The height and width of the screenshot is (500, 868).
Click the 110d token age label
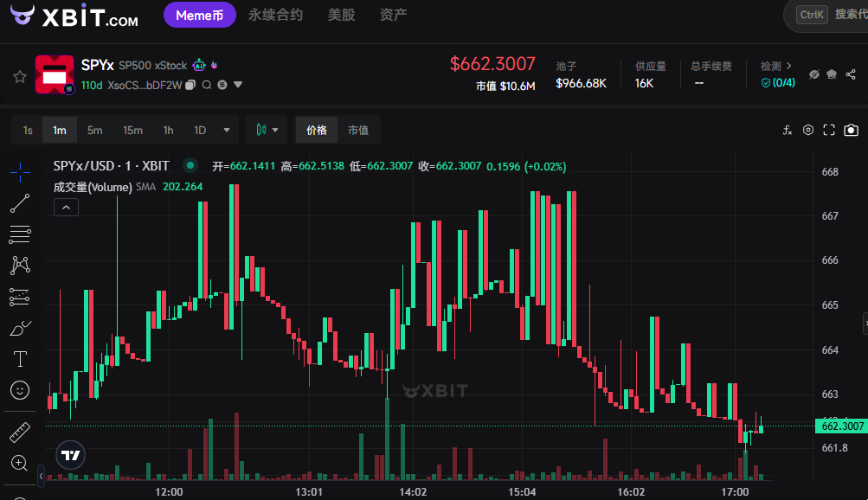pyautogui.click(x=92, y=85)
